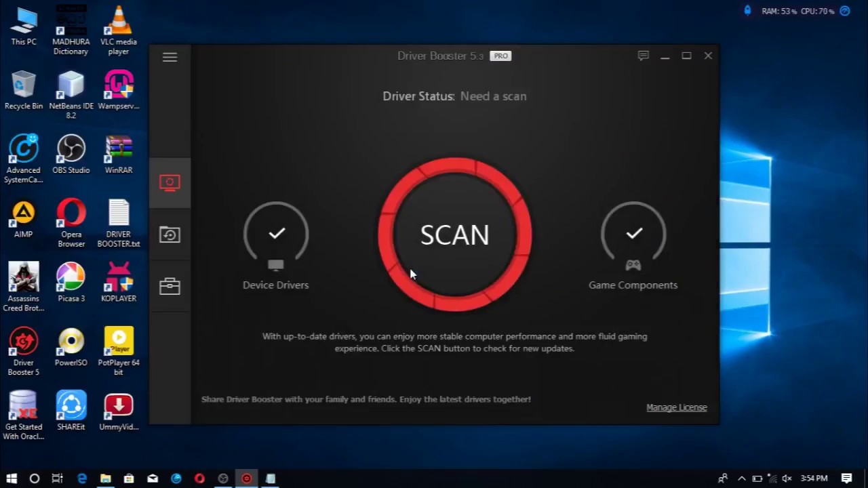Switch to OBS Studio on taskbar
The width and height of the screenshot is (868, 488).
click(x=223, y=479)
